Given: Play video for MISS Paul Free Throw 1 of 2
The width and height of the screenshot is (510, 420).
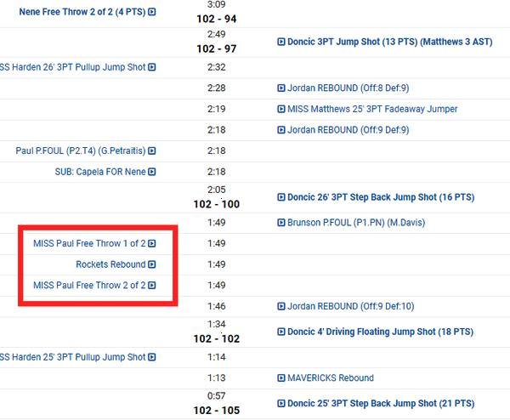Looking at the screenshot, I should click(x=152, y=243).
